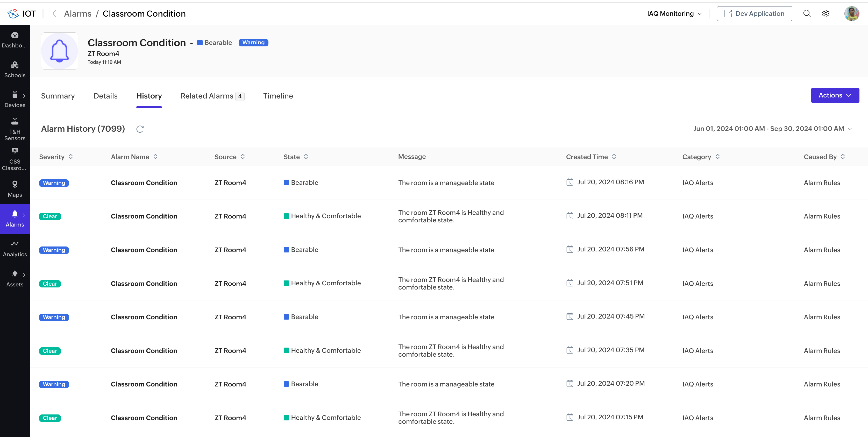Click the refresh Alarm History icon
Screen dimensions: 868x437
click(140, 129)
